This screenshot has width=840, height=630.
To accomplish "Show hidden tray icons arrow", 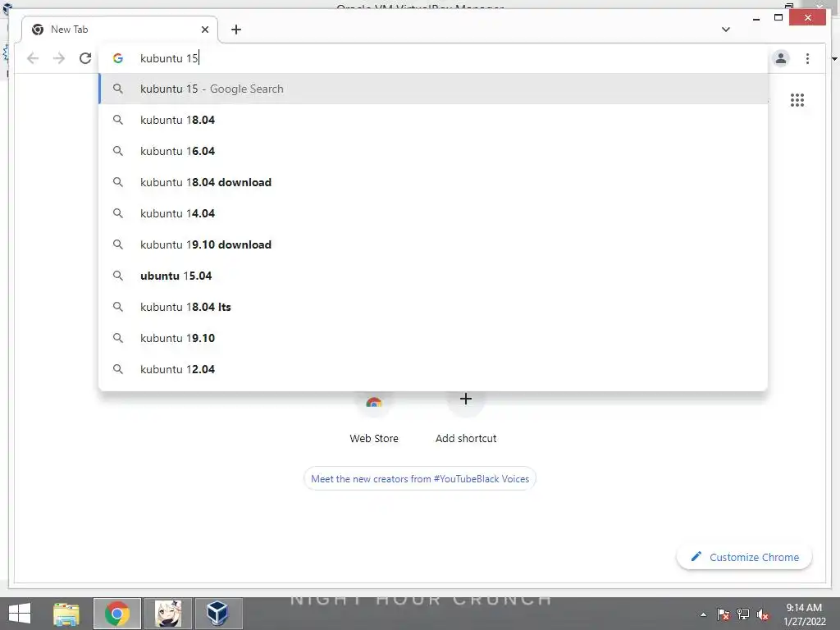I will click(703, 614).
